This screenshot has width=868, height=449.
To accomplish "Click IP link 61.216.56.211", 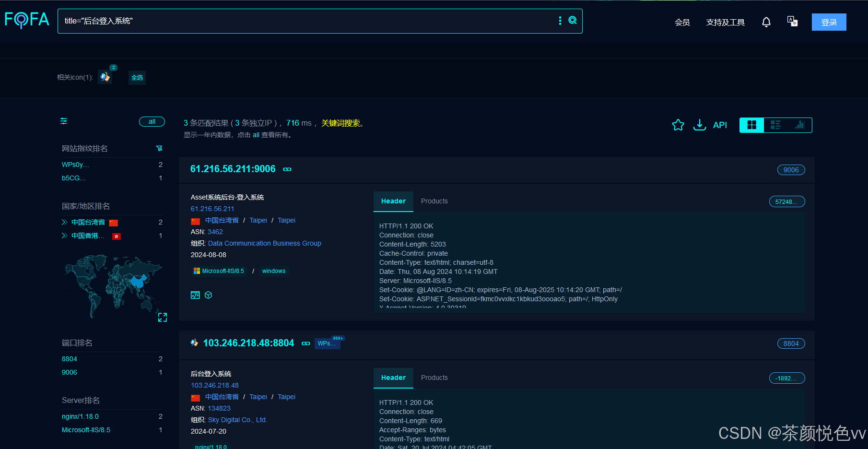I will pyautogui.click(x=212, y=209).
